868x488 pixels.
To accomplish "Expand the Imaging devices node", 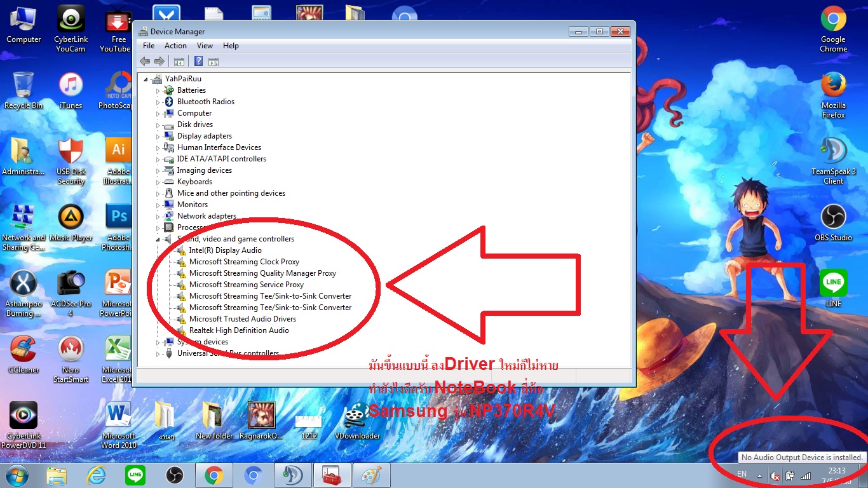I will click(158, 170).
